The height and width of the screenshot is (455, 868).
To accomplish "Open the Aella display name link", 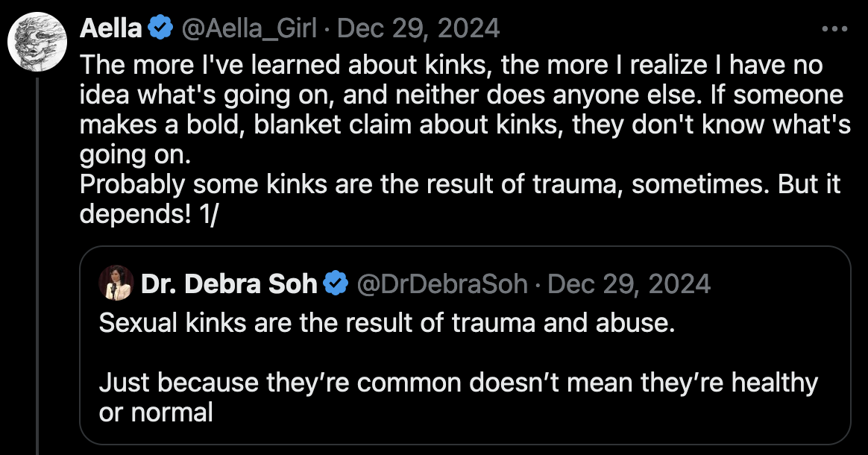I will click(x=111, y=29).
